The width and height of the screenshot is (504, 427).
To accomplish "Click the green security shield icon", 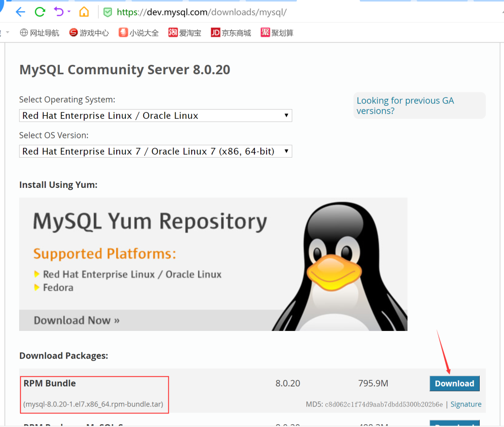I will tap(108, 12).
